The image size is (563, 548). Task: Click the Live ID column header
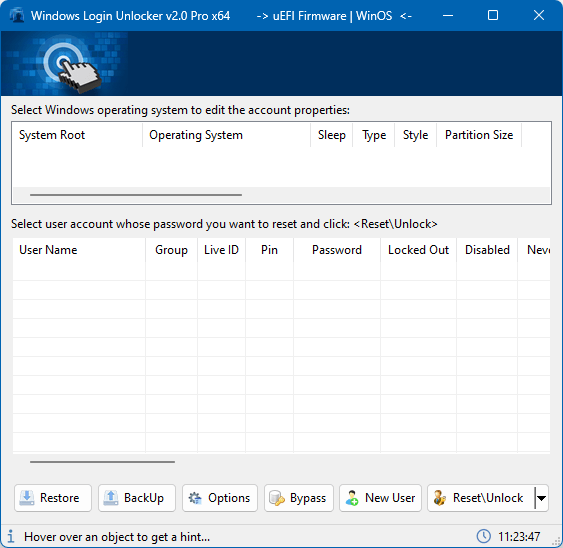221,250
